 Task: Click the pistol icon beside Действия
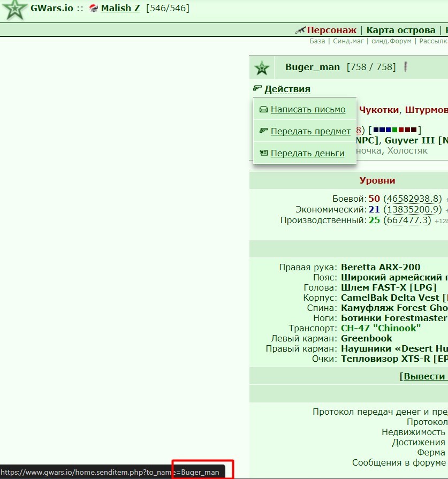[257, 88]
